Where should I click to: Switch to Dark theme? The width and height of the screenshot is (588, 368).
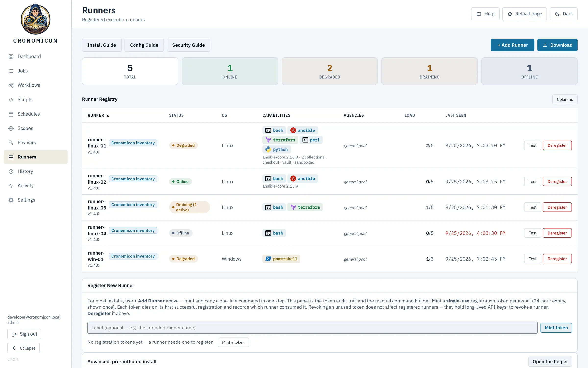point(563,14)
